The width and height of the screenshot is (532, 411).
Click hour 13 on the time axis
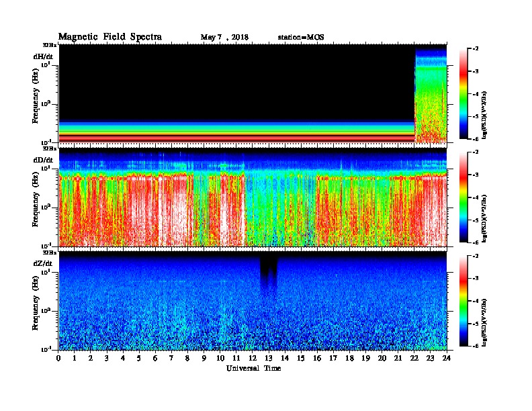(x=269, y=358)
